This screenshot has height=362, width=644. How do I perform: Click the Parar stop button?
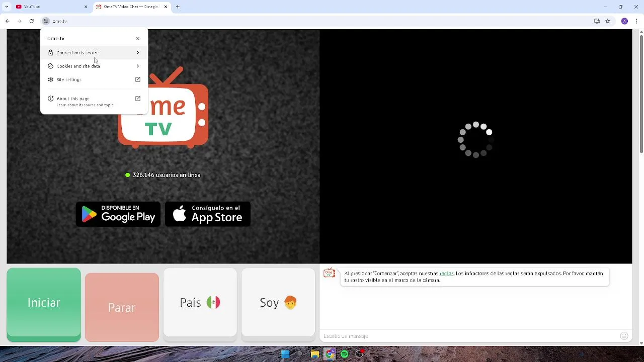(x=122, y=307)
